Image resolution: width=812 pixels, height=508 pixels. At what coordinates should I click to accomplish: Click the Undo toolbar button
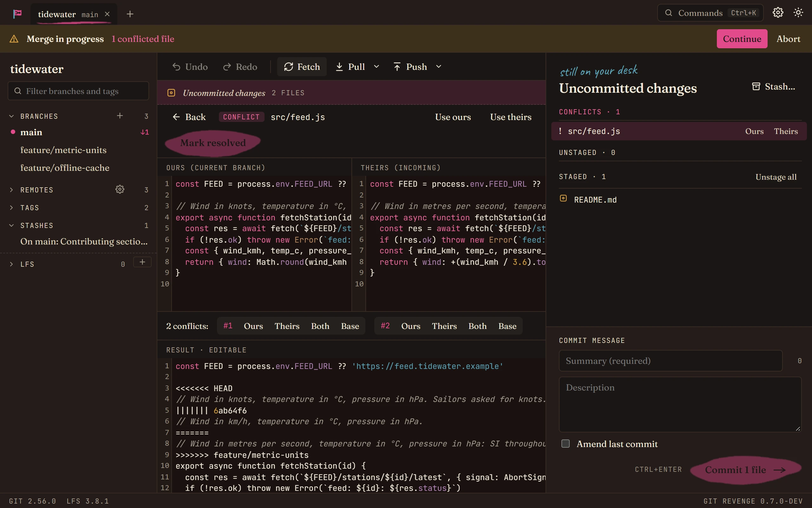click(190, 67)
